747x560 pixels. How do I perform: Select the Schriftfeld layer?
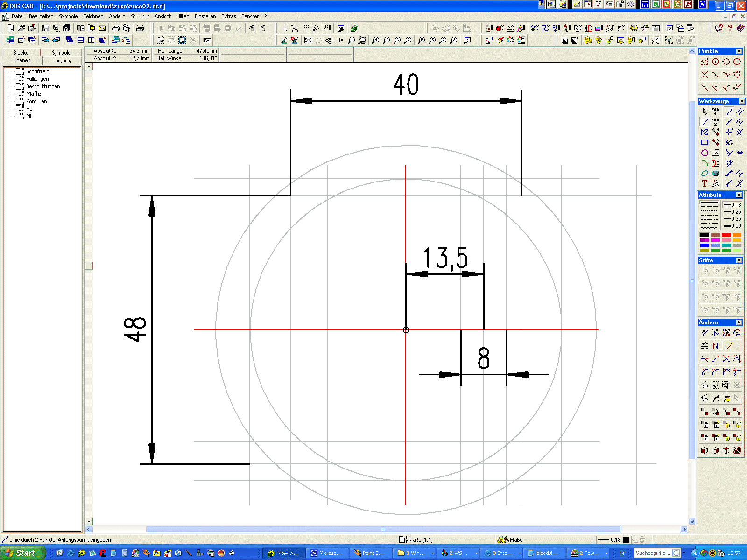[38, 71]
